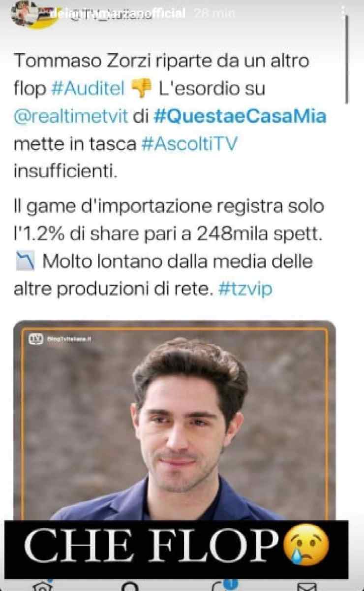Click the vertical scrollbar beside the tweet
This screenshot has height=591, width=364.
click(x=347, y=59)
